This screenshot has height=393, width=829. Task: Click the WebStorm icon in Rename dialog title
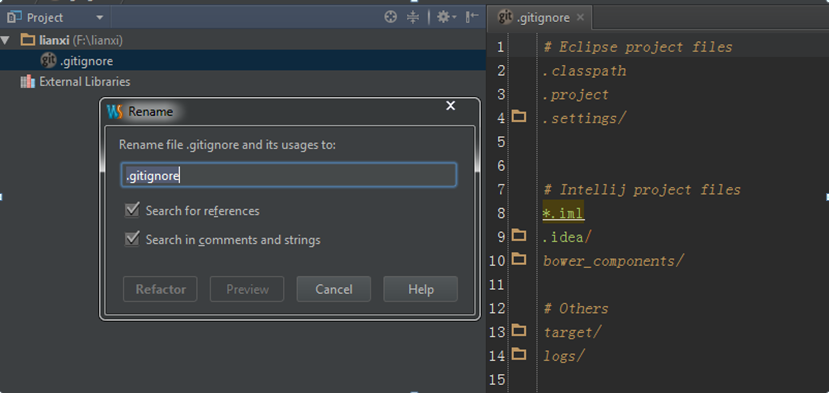(114, 112)
